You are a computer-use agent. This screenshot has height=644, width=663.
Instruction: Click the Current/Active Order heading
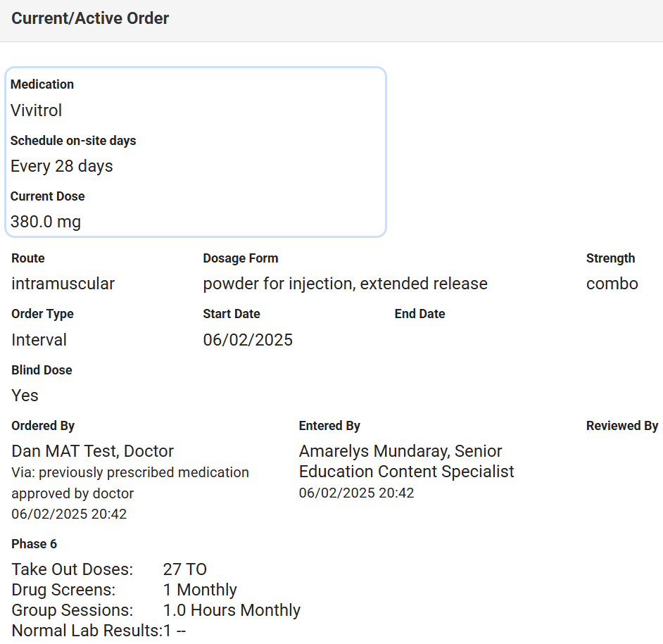click(x=90, y=18)
